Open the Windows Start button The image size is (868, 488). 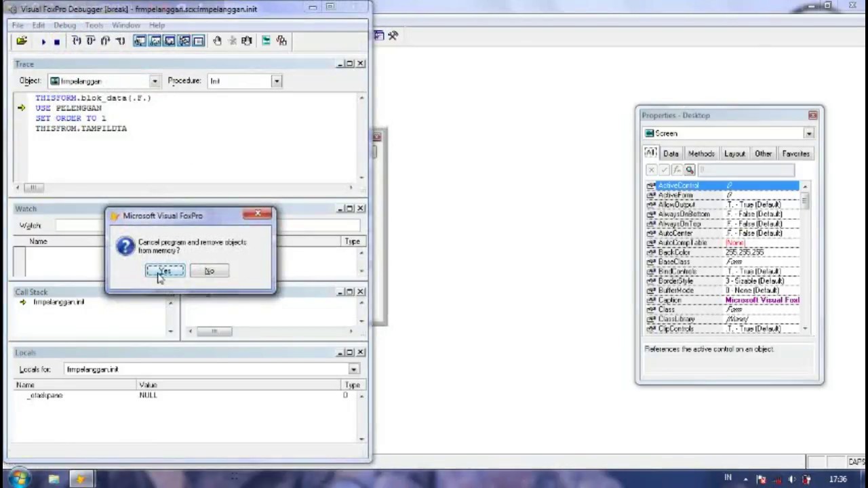(18, 479)
